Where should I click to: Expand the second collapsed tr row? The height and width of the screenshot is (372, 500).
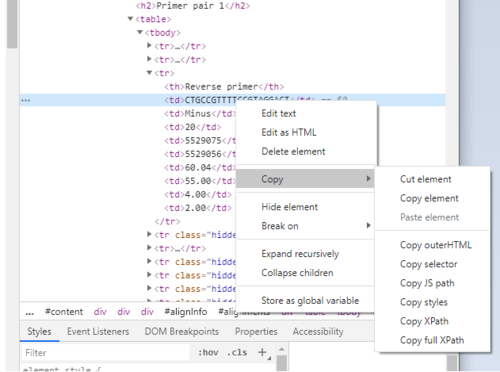(x=149, y=59)
